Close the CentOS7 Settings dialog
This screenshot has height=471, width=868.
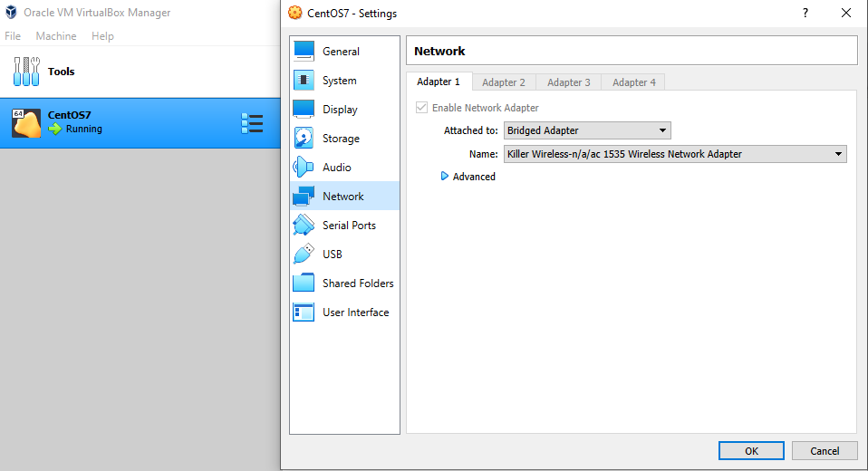[x=846, y=13]
